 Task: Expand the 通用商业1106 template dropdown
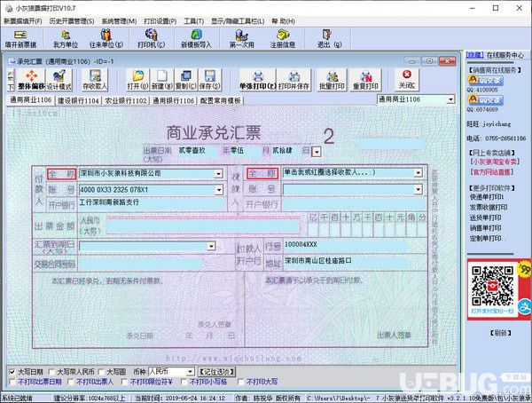coord(450,99)
